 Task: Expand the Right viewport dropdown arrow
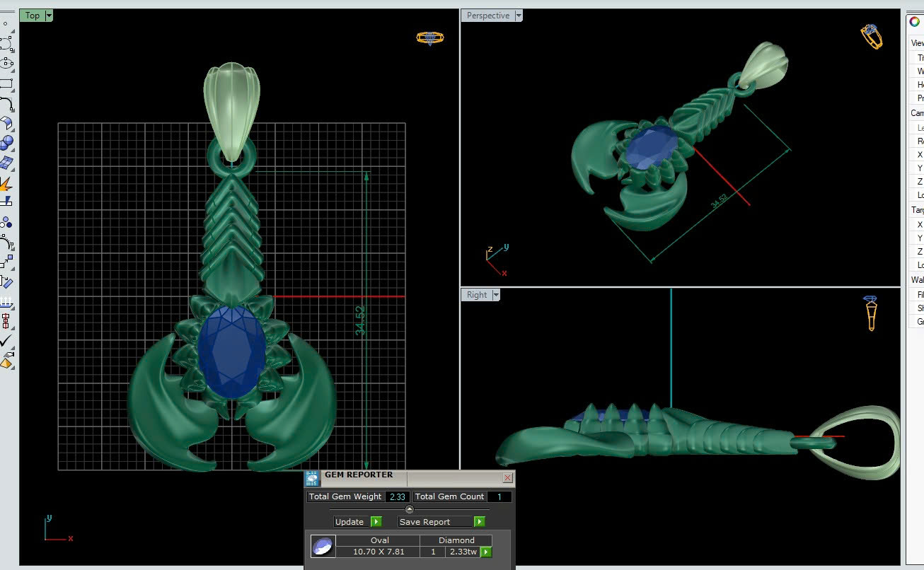pyautogui.click(x=496, y=295)
